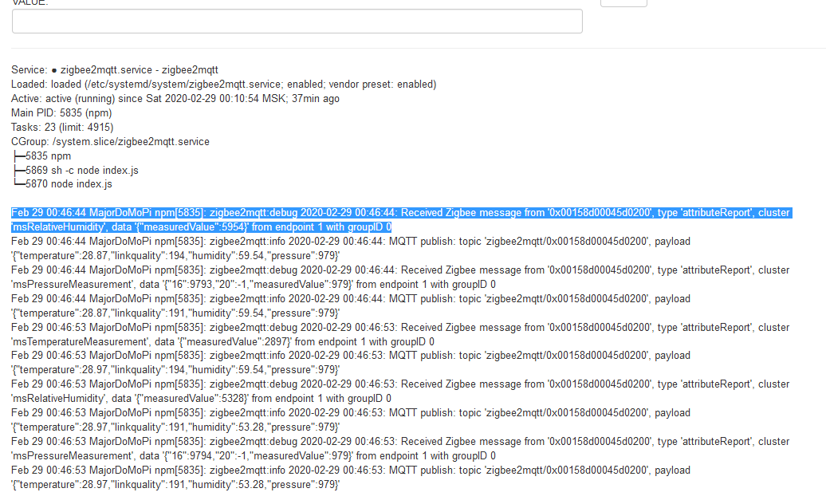
Task: Click the '5869 sh -c node index.js' row
Action: [x=76, y=170]
